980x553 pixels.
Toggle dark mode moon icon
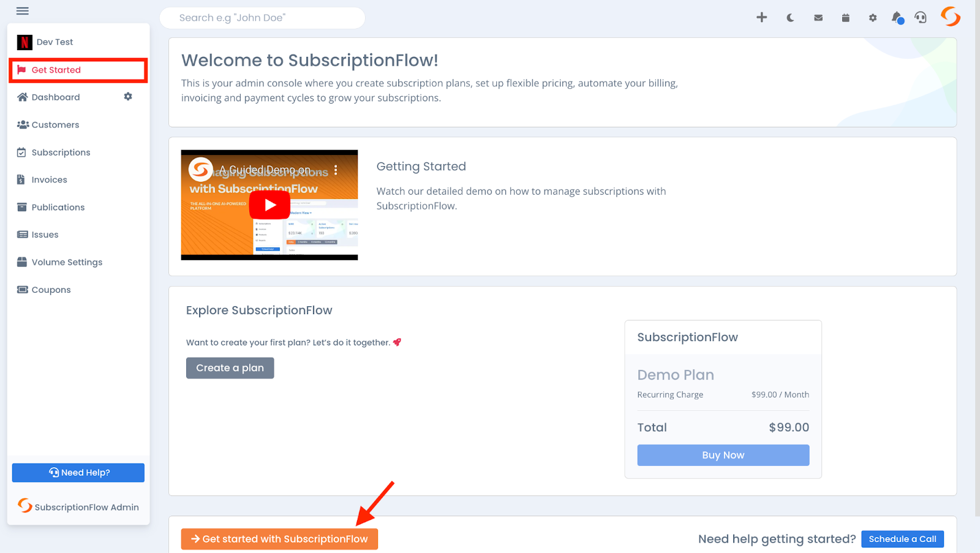790,18
